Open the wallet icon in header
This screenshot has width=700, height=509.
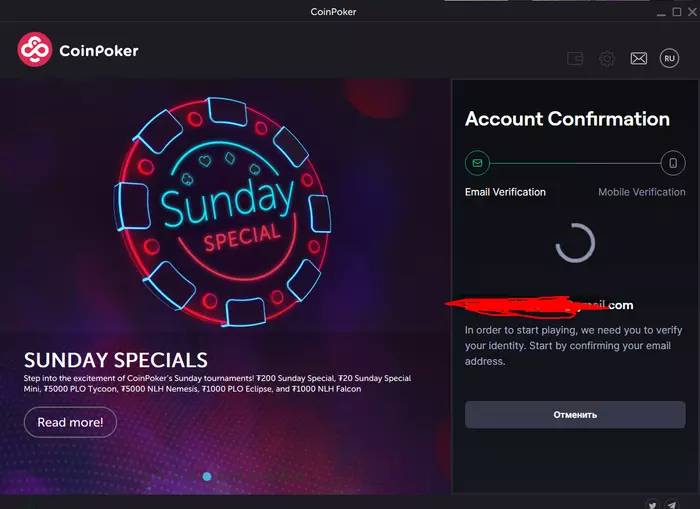[575, 59]
